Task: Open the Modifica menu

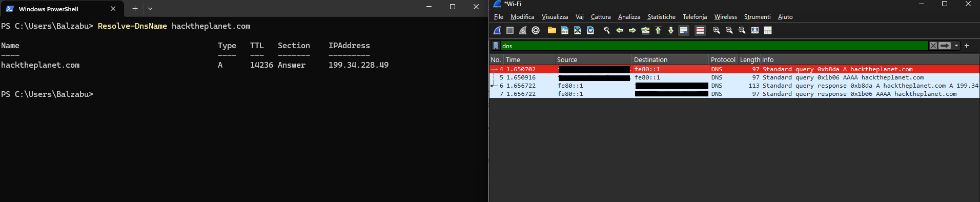Action: (522, 17)
